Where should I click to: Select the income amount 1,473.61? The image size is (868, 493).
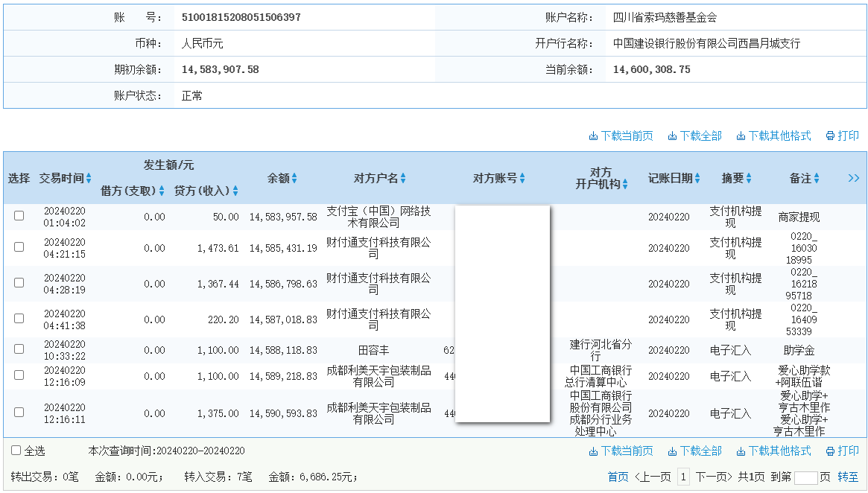pos(218,249)
